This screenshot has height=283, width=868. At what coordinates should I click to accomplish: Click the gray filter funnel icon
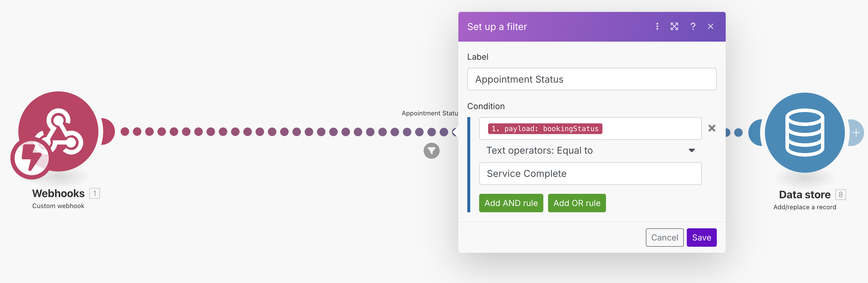coord(431,151)
